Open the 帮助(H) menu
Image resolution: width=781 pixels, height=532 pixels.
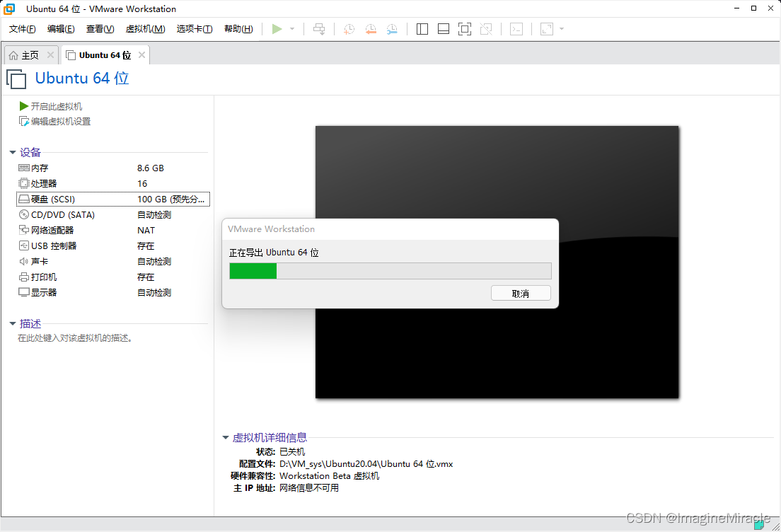point(238,29)
